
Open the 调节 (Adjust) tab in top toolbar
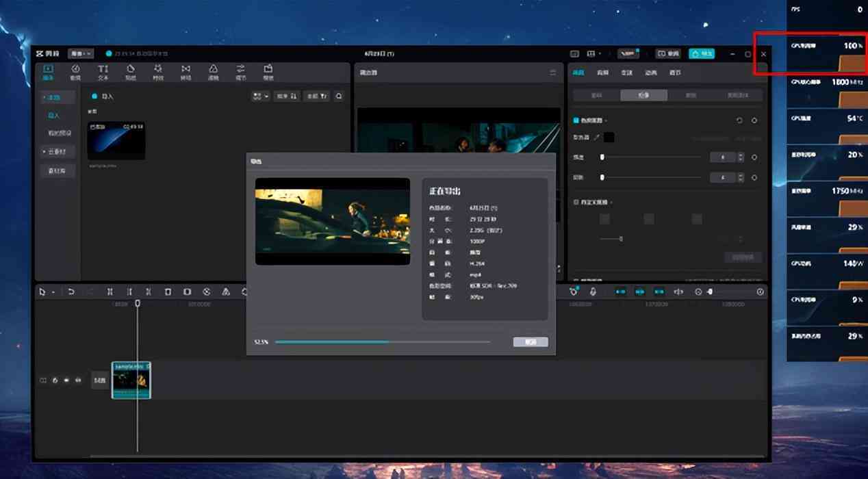240,73
